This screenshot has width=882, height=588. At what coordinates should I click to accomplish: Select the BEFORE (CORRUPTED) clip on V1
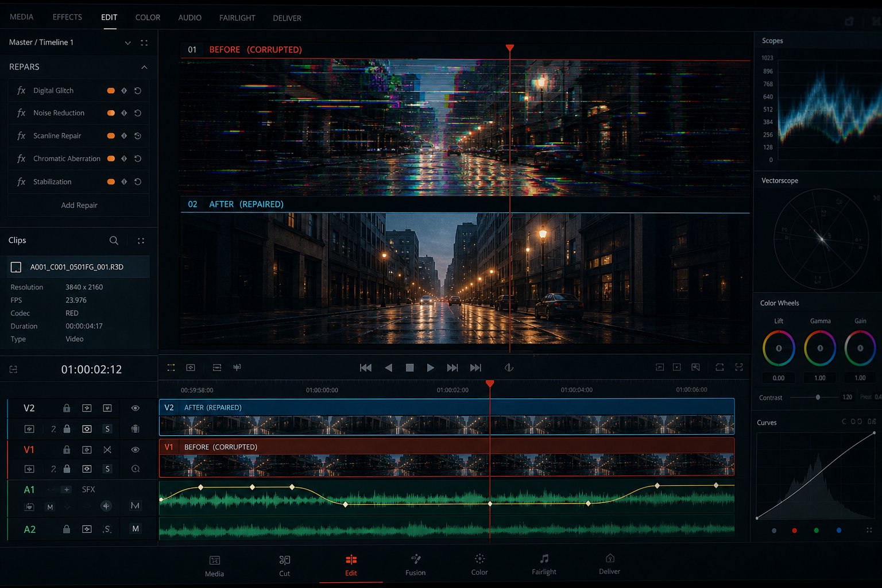click(447, 457)
